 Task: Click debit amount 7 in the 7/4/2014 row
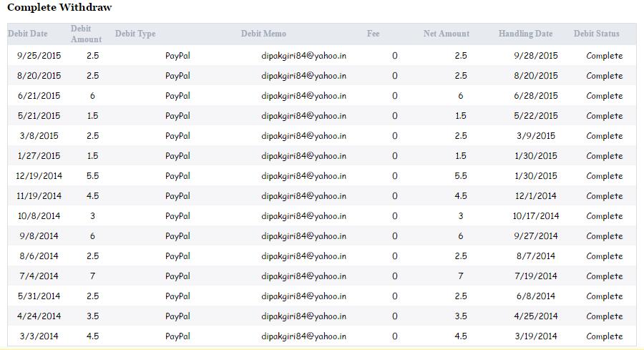(x=92, y=276)
